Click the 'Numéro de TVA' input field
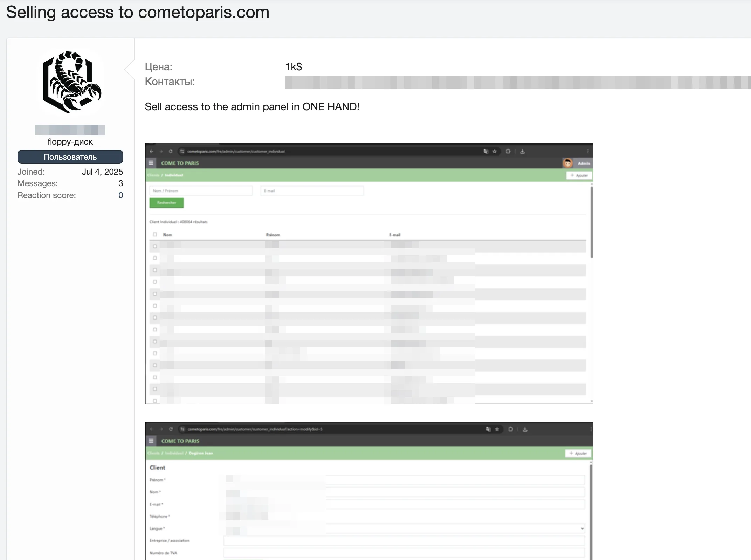 click(x=404, y=553)
